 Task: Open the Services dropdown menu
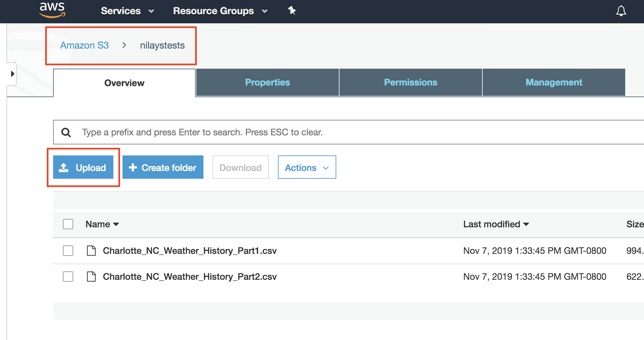tap(127, 11)
